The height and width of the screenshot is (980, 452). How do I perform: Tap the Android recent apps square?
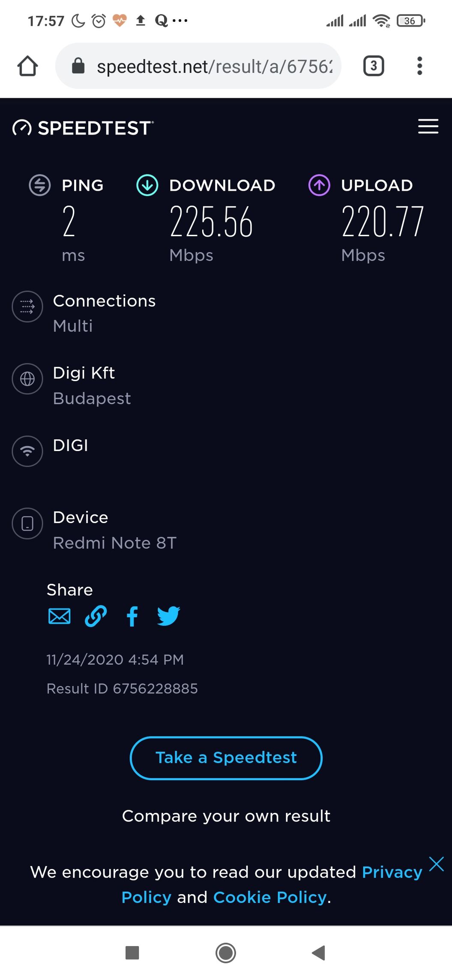pos(132,953)
